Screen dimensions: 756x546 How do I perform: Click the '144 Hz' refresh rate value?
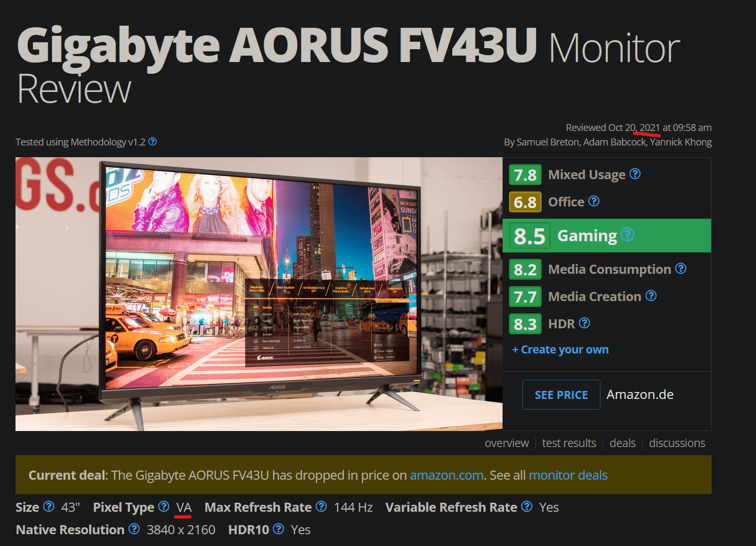[x=353, y=507]
